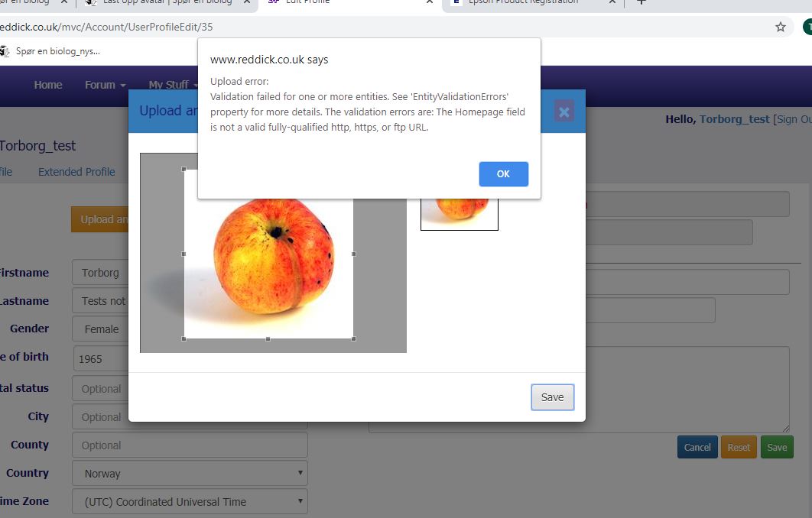Click the right-middle crop handle
This screenshot has width=812, height=518.
click(353, 254)
